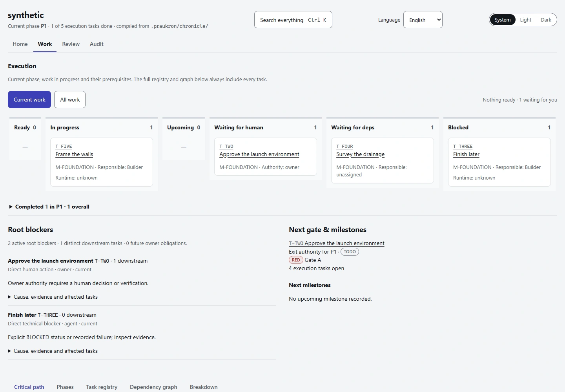Open the Survey the drainage task
Screen dimensions: 565x392
(x=360, y=154)
